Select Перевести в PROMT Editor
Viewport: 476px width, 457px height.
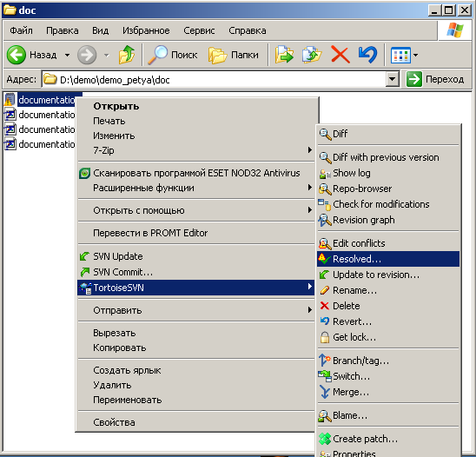[195, 233]
